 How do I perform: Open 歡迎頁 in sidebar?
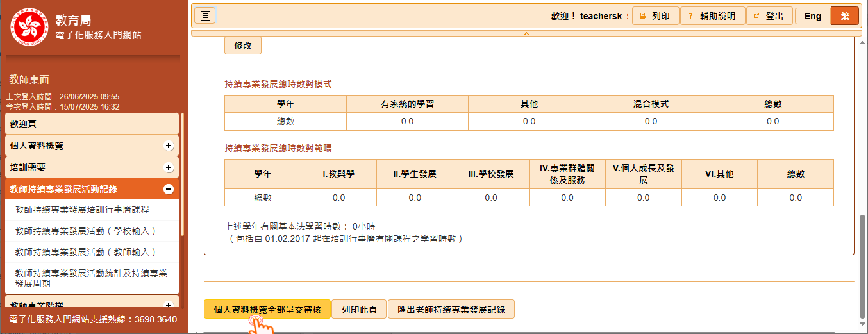pos(92,124)
